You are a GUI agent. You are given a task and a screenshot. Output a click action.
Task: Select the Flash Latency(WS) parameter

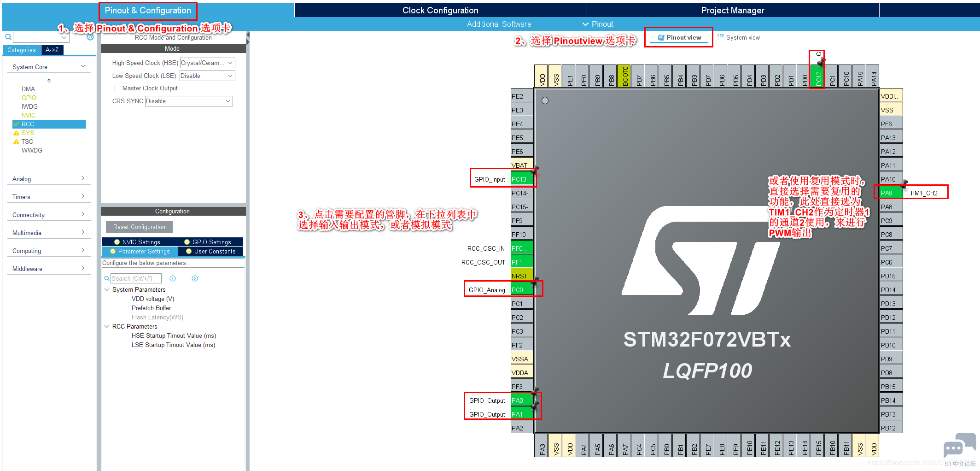[x=157, y=317]
